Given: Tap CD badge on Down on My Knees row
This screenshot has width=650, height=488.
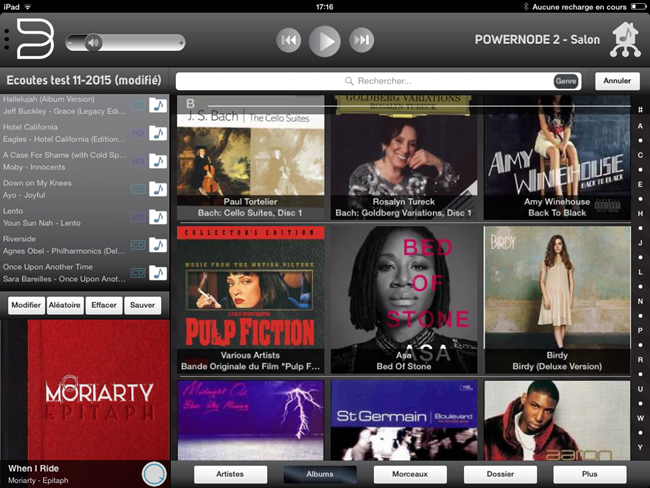Looking at the screenshot, I should (138, 189).
